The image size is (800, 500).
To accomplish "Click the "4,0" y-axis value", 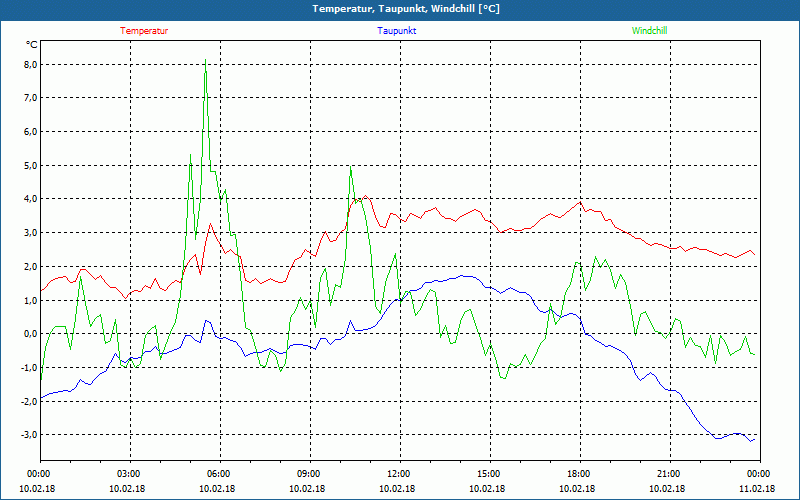I will click(x=31, y=198).
